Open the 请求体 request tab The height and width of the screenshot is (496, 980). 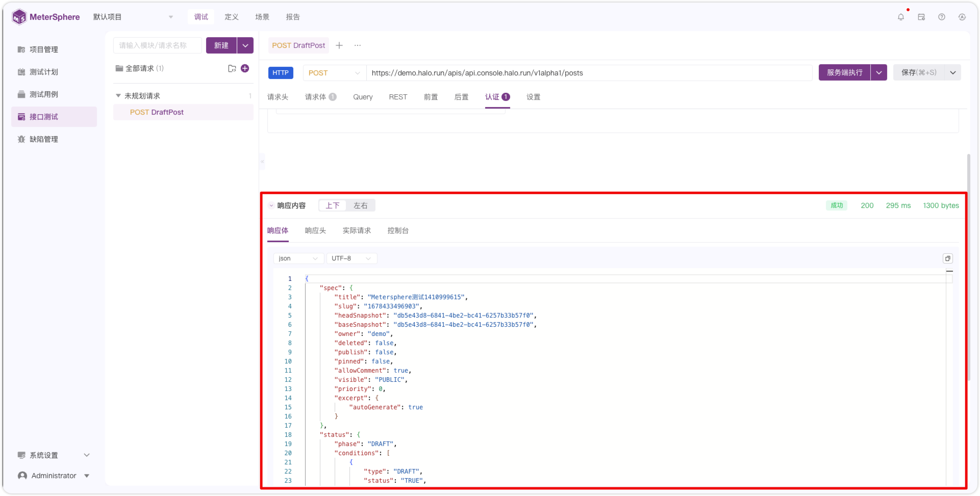coord(320,97)
